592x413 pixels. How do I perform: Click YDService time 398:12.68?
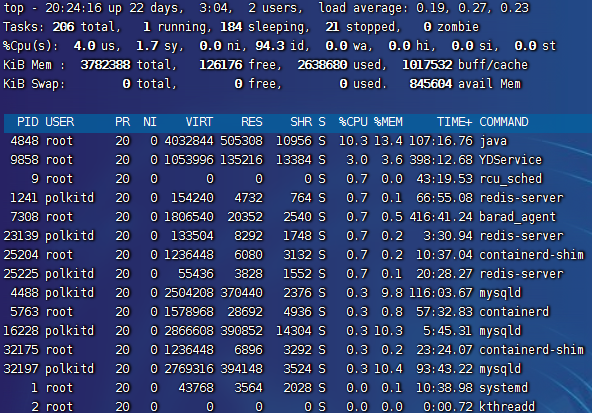(441, 160)
